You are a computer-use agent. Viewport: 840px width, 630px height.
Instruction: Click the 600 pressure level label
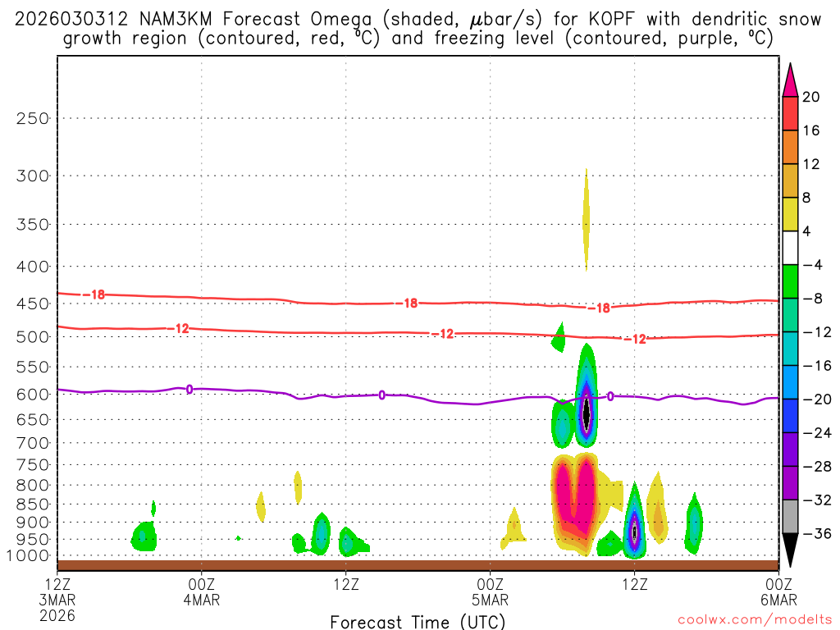pos(33,395)
